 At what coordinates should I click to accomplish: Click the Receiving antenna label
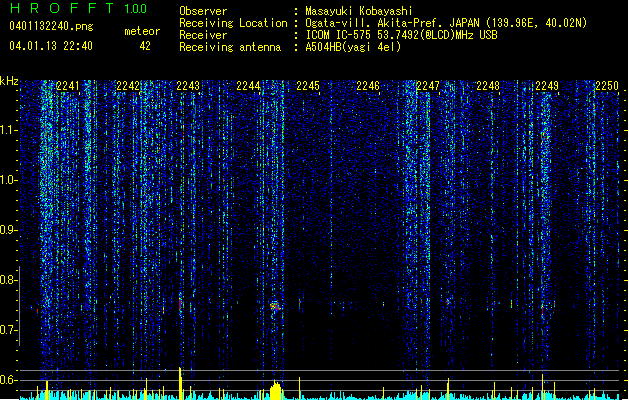(x=230, y=47)
